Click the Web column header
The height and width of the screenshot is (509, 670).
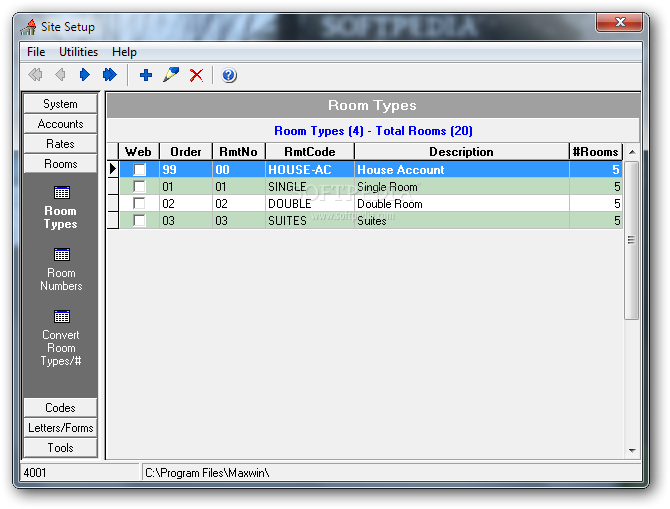point(138,152)
